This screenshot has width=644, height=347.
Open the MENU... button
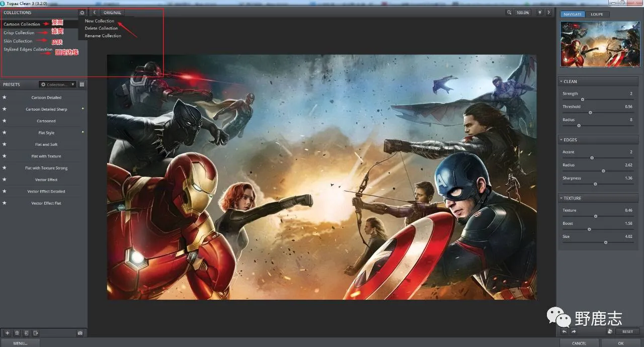(x=20, y=343)
